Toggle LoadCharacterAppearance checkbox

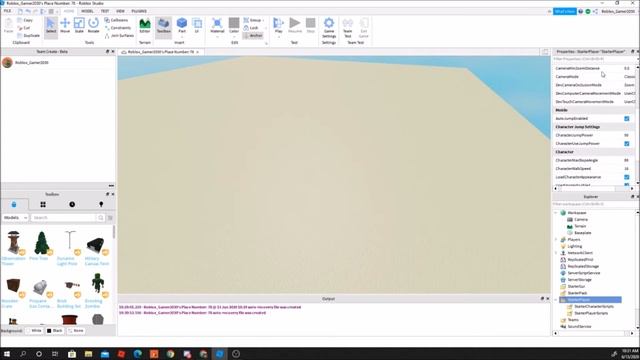pos(627,177)
